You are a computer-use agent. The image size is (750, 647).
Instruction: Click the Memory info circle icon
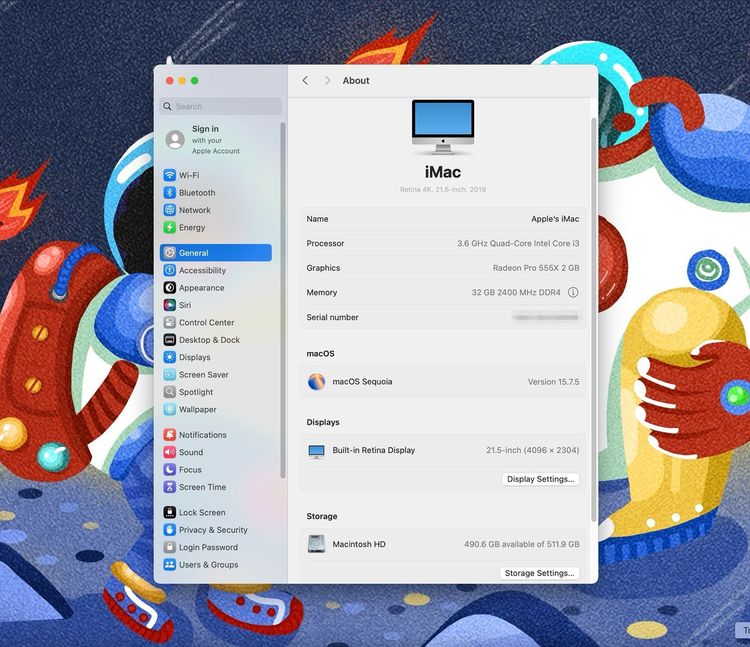[573, 292]
